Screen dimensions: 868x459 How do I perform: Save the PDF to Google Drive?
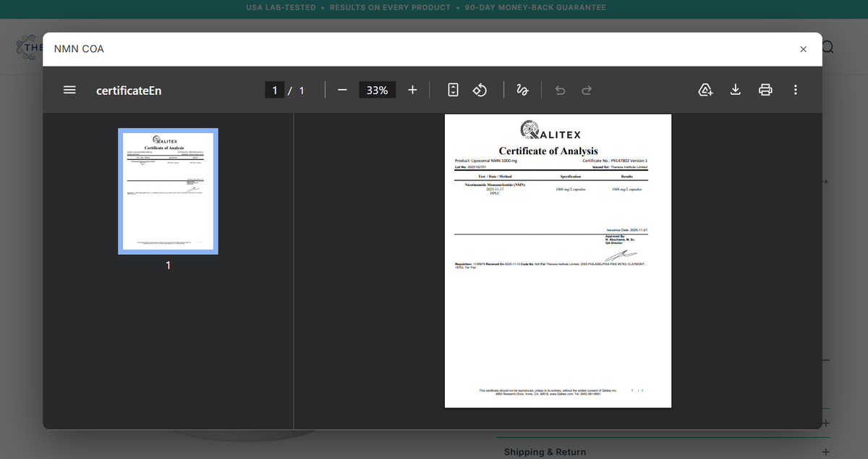pyautogui.click(x=706, y=90)
